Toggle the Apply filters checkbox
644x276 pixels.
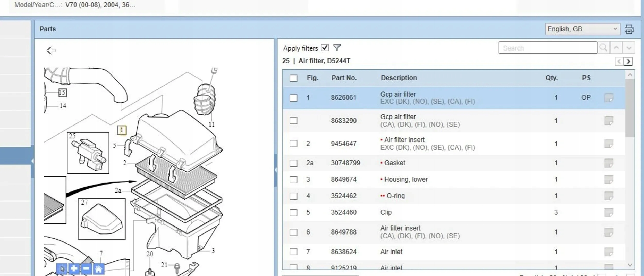click(325, 48)
